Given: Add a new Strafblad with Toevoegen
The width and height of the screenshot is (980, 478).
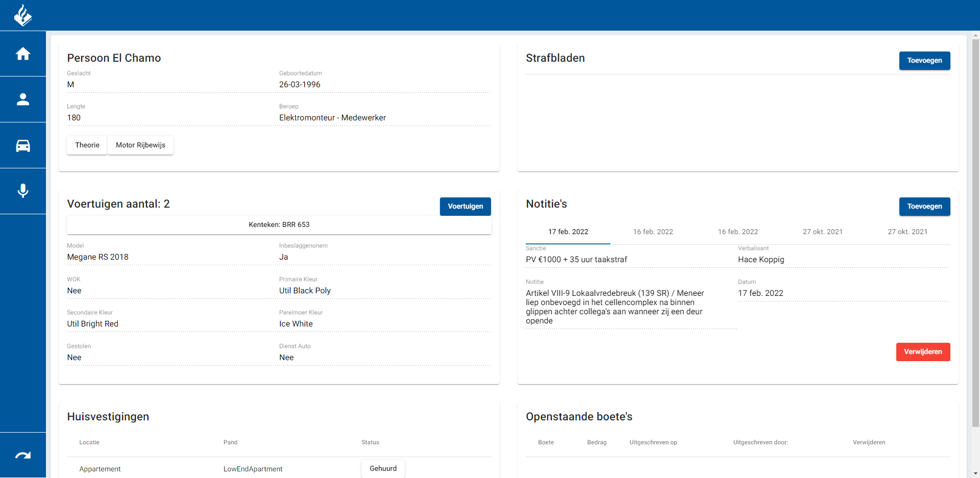Looking at the screenshot, I should tap(924, 61).
